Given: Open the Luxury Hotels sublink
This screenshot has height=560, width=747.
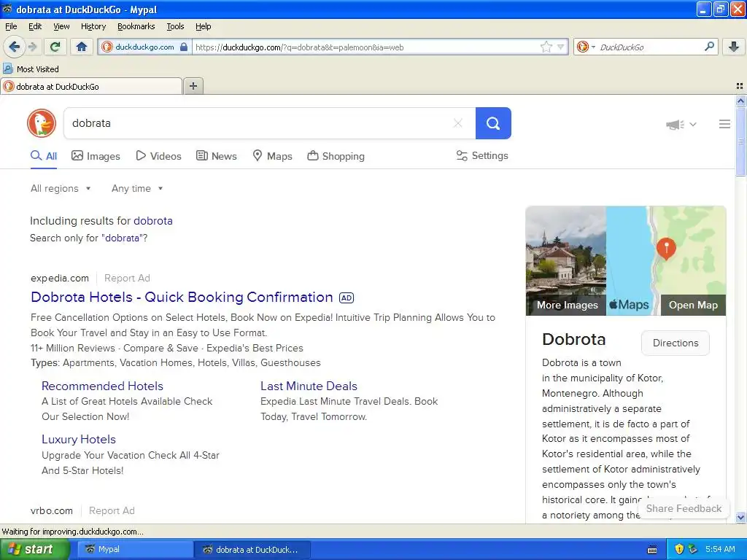Looking at the screenshot, I should pos(79,439).
